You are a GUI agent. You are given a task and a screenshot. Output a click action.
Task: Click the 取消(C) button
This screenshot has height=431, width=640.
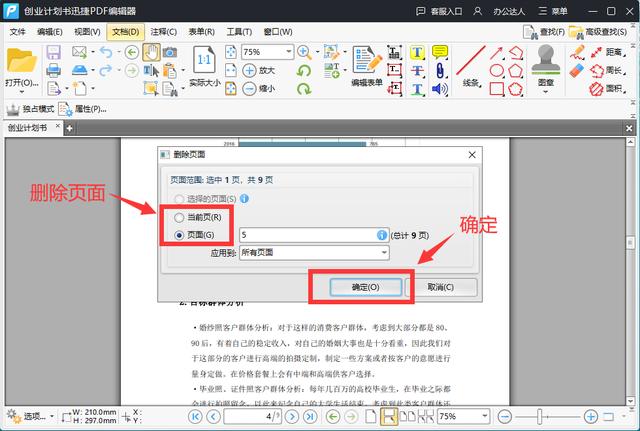pos(441,287)
